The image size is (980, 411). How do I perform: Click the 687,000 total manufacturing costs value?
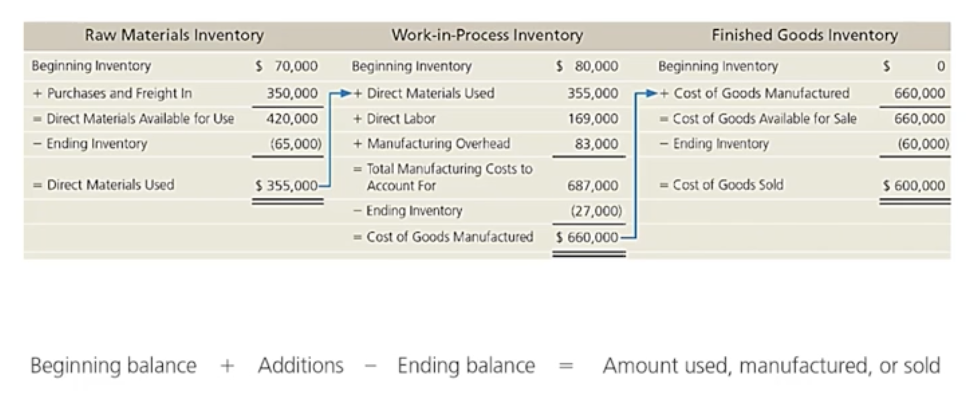coord(592,186)
